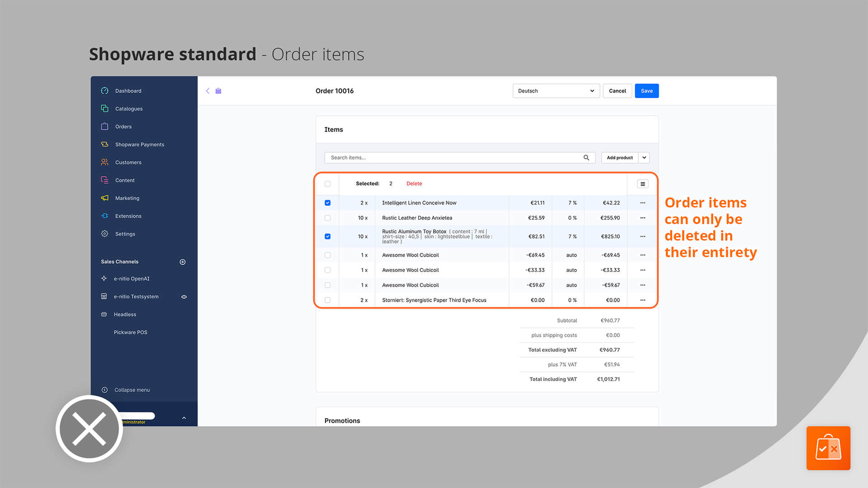Uncheck the Rustic Aluminum Toy Botox row
Image resolution: width=868 pixels, height=488 pixels.
click(328, 236)
